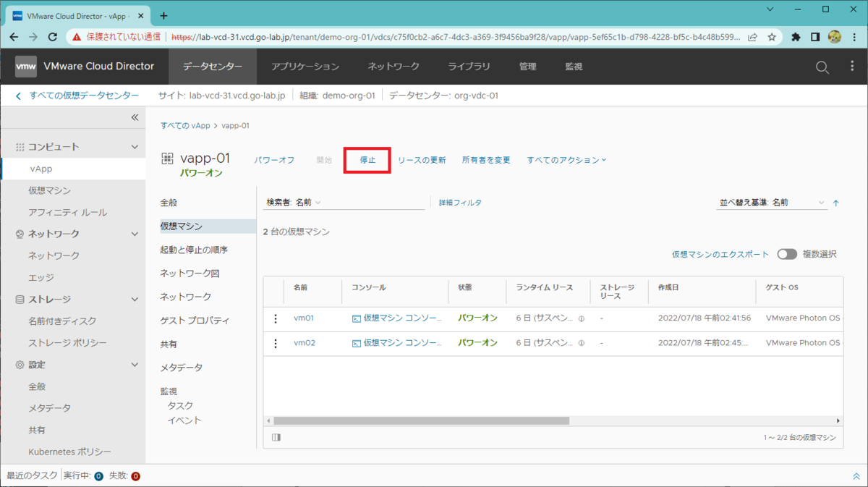Open the 並べ替え基準 名前 dropdown
The width and height of the screenshot is (868, 487).
click(x=772, y=203)
